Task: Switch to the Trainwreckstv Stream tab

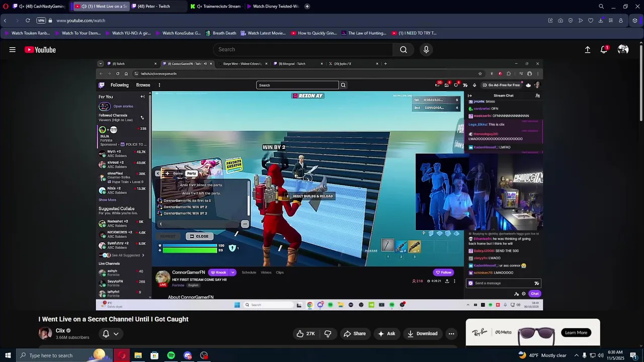Action: (x=216, y=7)
